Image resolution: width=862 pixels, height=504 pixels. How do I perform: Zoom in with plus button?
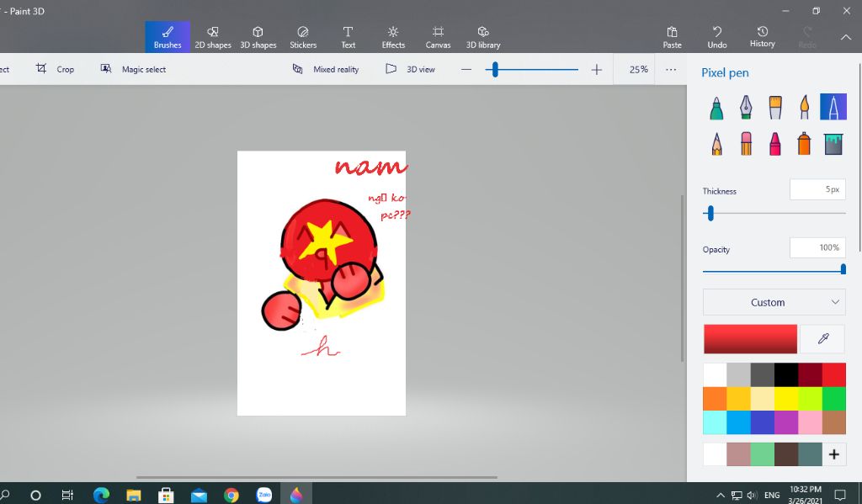pyautogui.click(x=597, y=70)
